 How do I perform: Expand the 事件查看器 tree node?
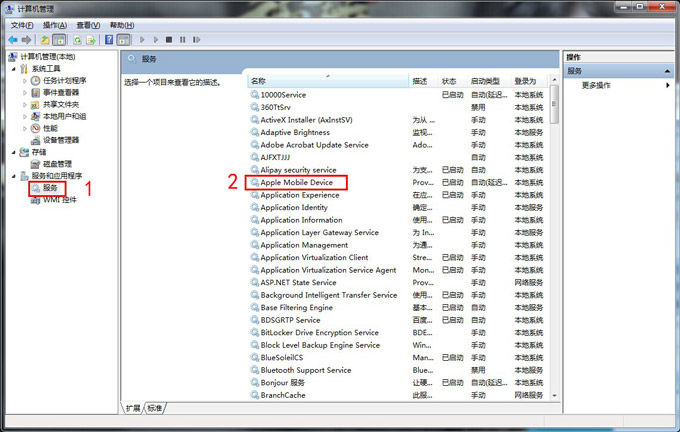pos(25,93)
